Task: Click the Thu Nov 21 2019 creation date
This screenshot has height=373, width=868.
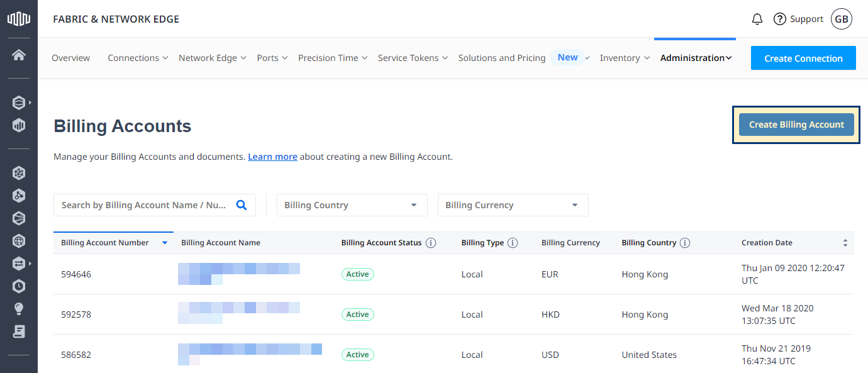Action: pyautogui.click(x=776, y=355)
